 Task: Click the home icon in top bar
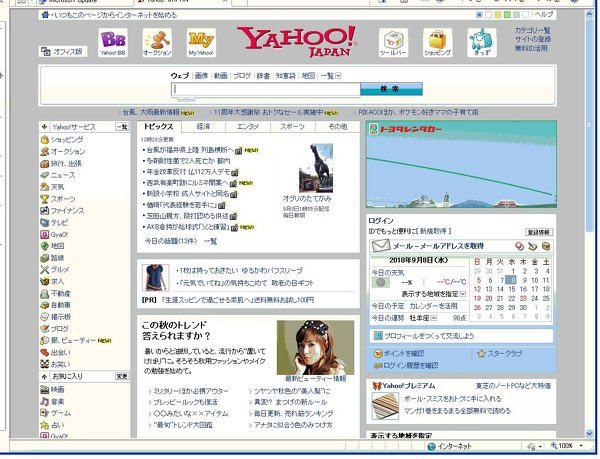coord(45,15)
